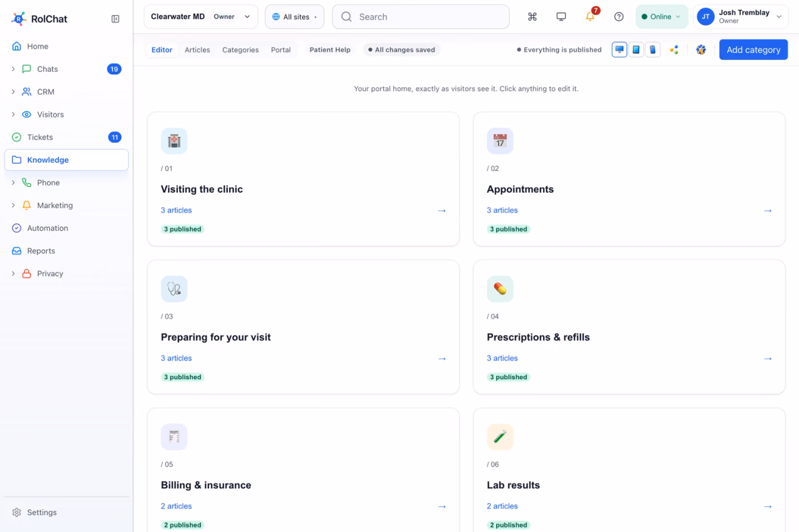Click the receipt icon on Billing & insurance
Image resolution: width=799 pixels, height=532 pixels.
(x=174, y=437)
